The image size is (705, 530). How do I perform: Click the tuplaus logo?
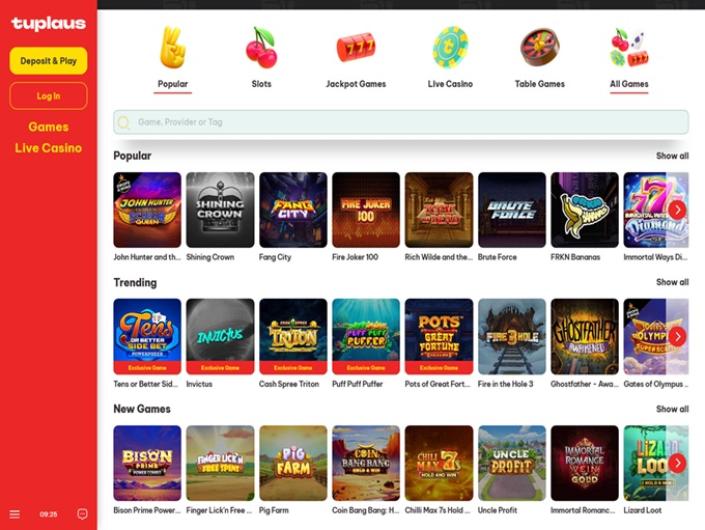49,23
